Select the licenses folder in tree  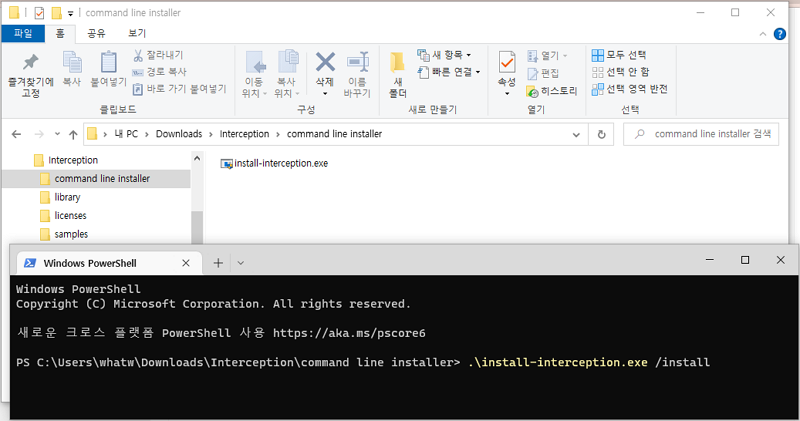click(70, 215)
